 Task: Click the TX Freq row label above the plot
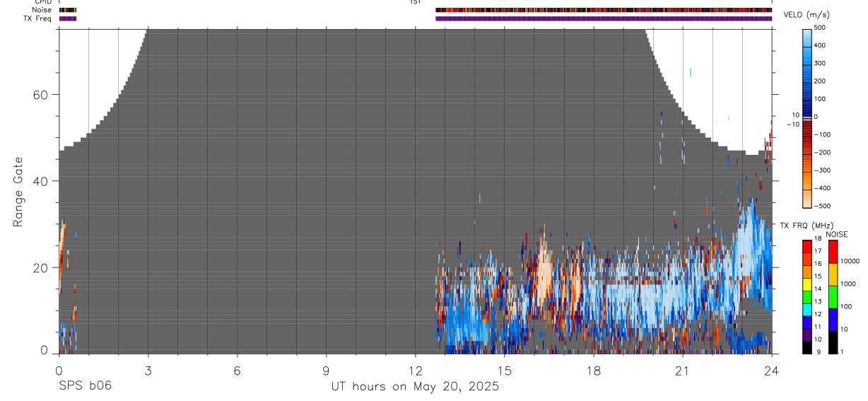point(38,18)
